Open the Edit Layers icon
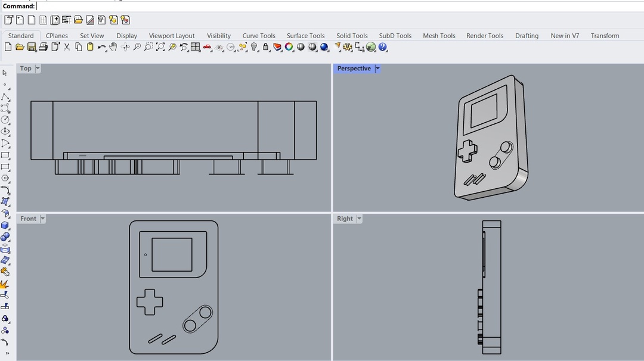This screenshot has height=361, width=644. click(x=277, y=47)
